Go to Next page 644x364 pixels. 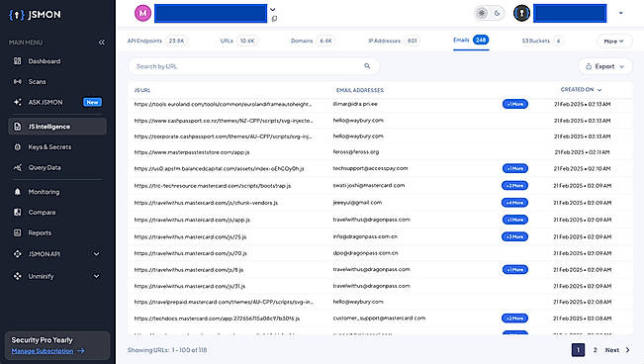[612, 350]
